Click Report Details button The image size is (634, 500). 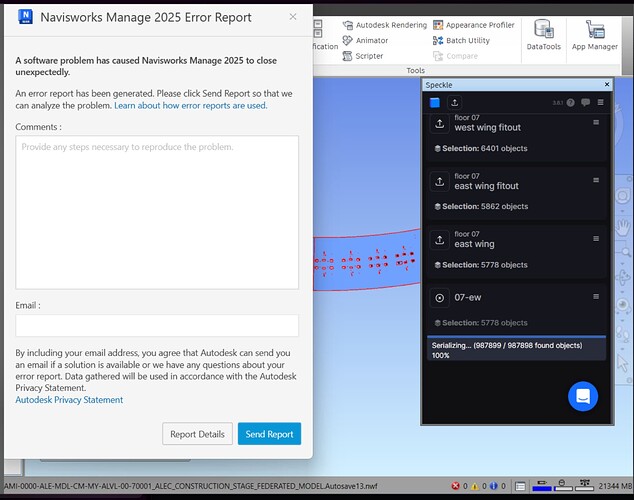[x=197, y=434]
